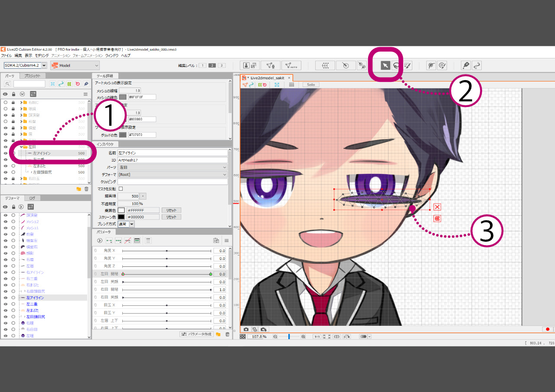Toggle lock on 眼鏡 folder
This screenshot has width=555, height=392.
(x=13, y=109)
